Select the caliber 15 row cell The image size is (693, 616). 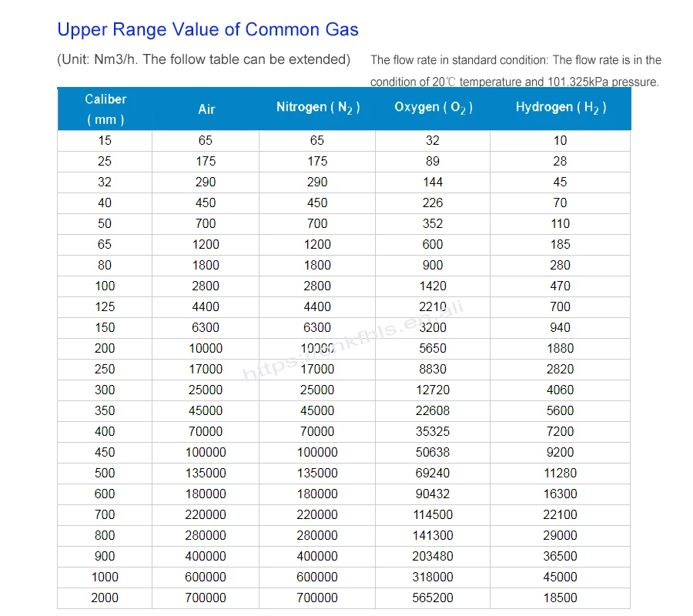105,140
